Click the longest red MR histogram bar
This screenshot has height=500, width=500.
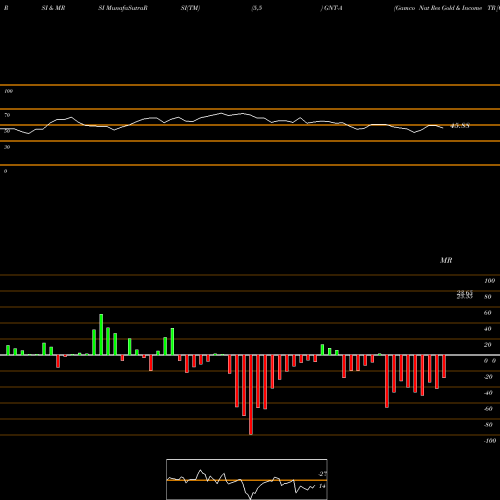[251, 395]
